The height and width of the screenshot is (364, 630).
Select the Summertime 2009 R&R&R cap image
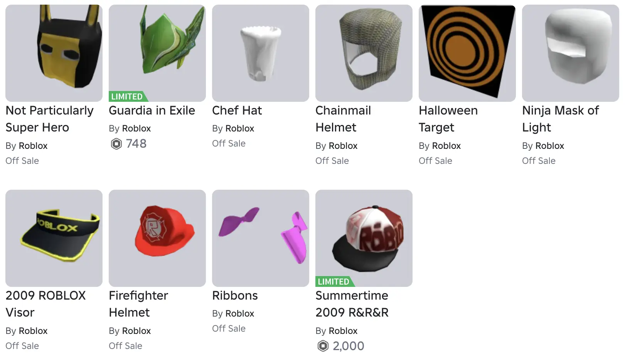(364, 238)
